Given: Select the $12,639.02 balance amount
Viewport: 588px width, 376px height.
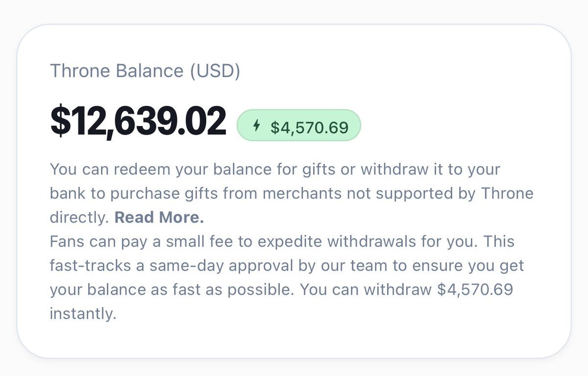Looking at the screenshot, I should pos(138,122).
